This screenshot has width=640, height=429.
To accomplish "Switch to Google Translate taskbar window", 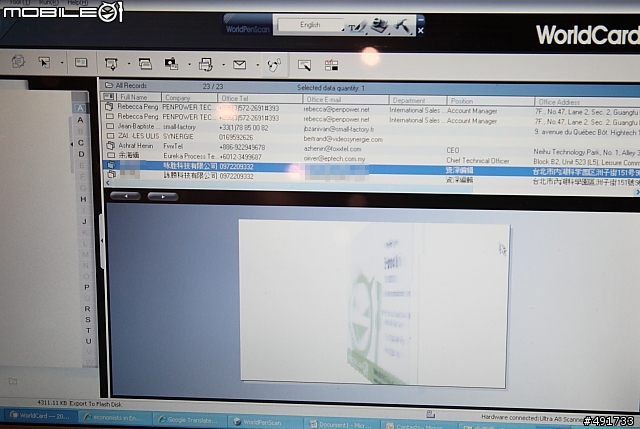I will pos(189,420).
